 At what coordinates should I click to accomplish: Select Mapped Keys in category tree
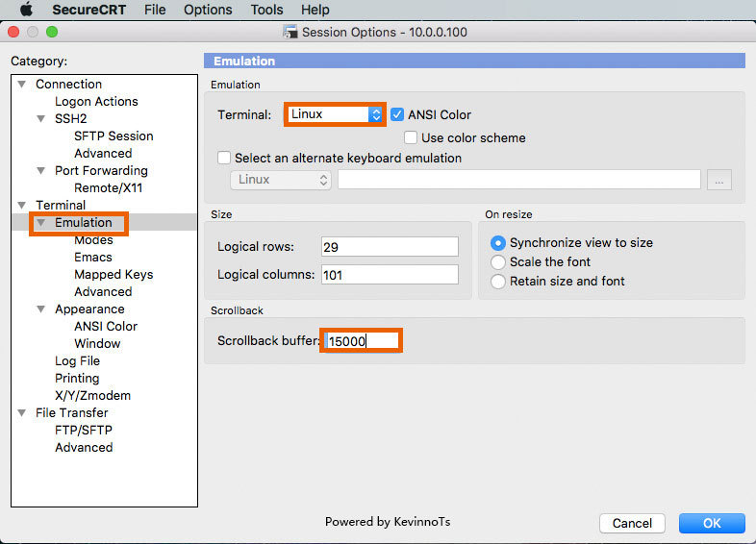coord(113,275)
